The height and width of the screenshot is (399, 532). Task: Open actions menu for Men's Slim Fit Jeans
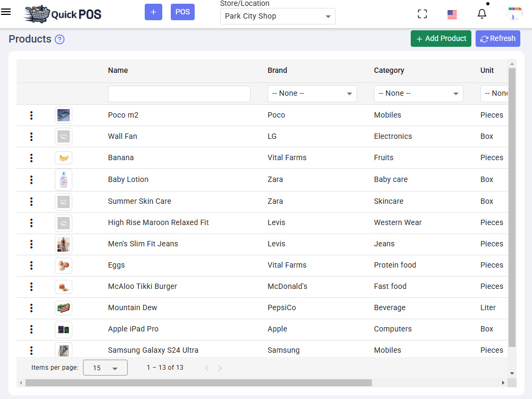[31, 244]
